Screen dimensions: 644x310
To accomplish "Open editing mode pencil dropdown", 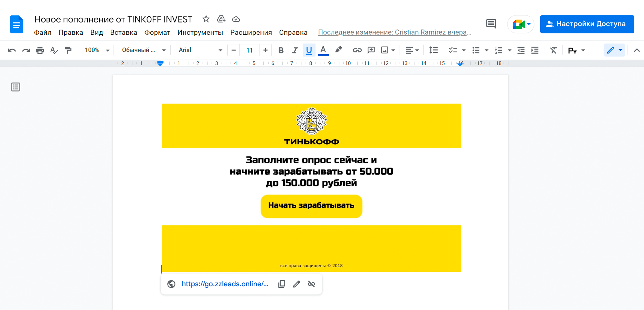I will [x=614, y=50].
